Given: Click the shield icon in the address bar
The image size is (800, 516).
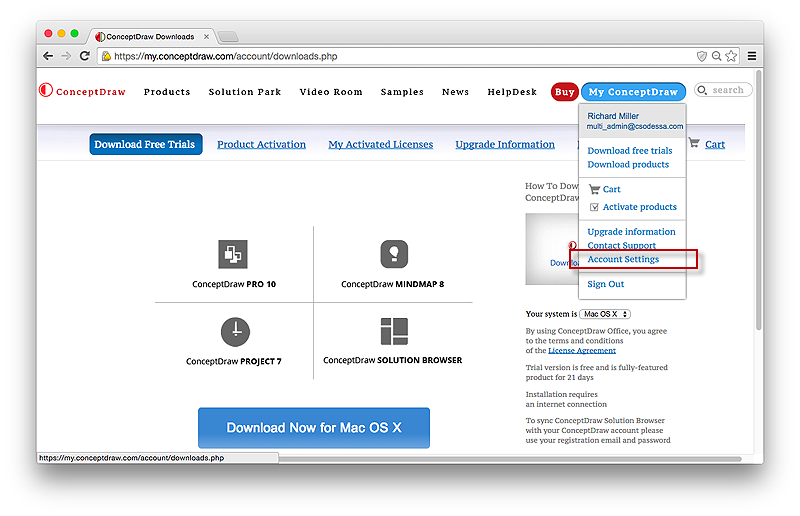Looking at the screenshot, I should click(702, 56).
